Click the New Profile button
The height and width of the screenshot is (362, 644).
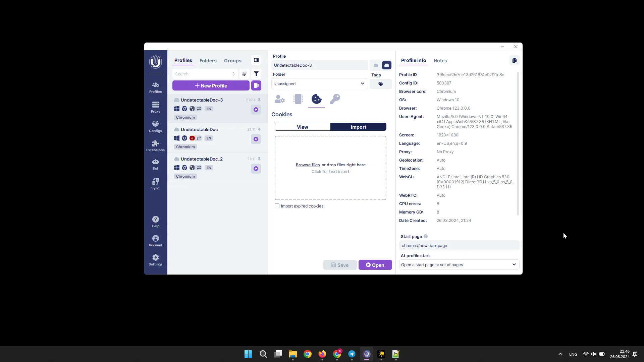coord(211,85)
